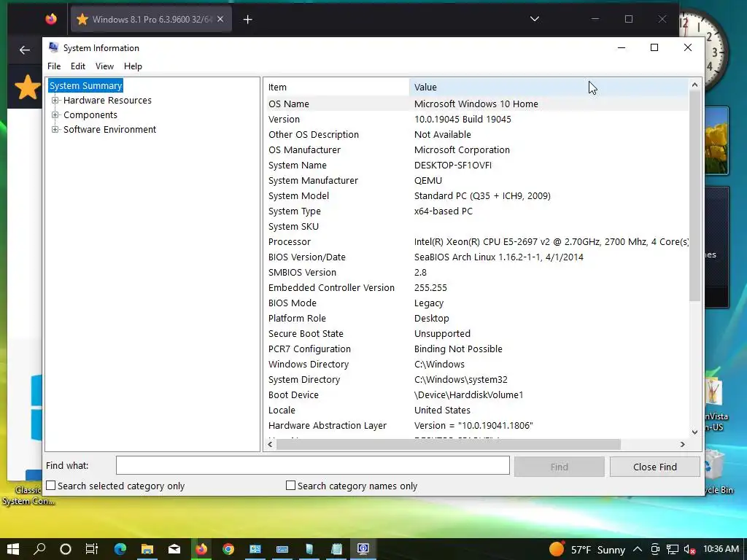The height and width of the screenshot is (560, 747).
Task: Click the Find button
Action: tap(559, 467)
